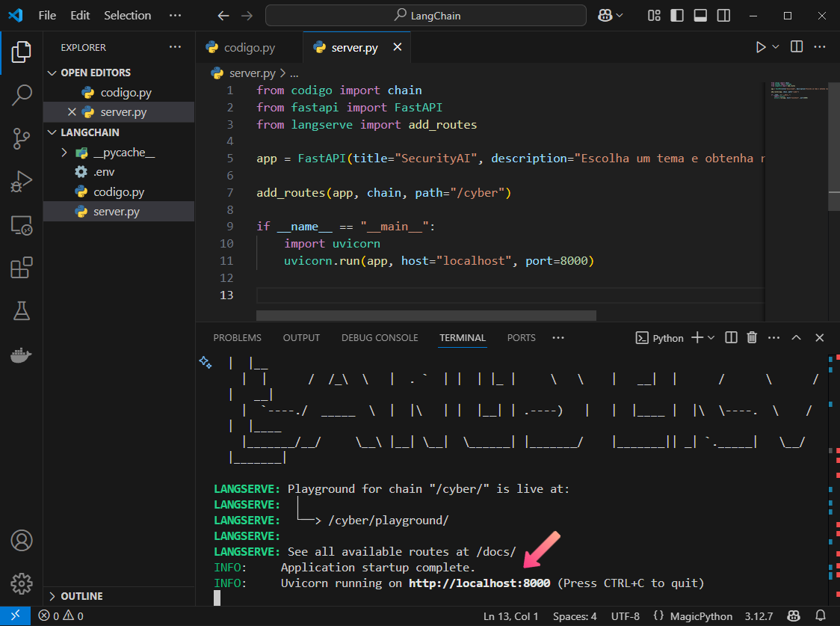Toggle Primary Side Bar visibility

[x=677, y=16]
